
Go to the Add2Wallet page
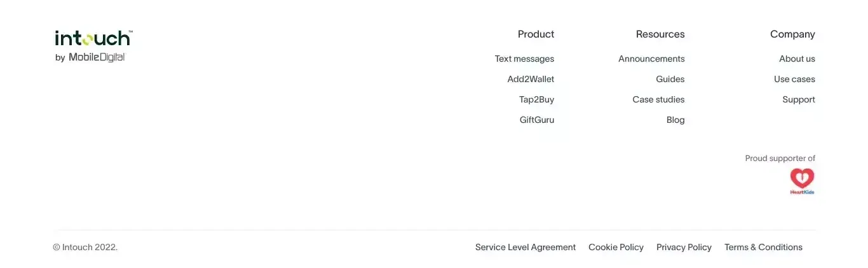(531, 79)
